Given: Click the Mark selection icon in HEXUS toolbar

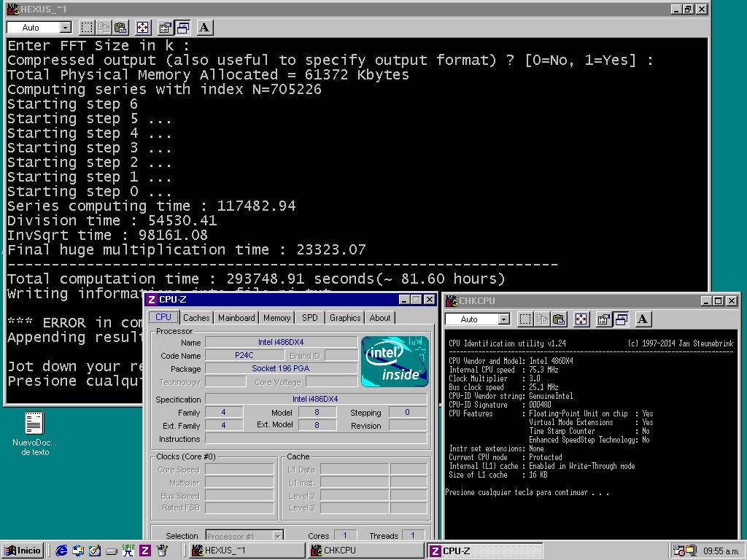Looking at the screenshot, I should 87,28.
